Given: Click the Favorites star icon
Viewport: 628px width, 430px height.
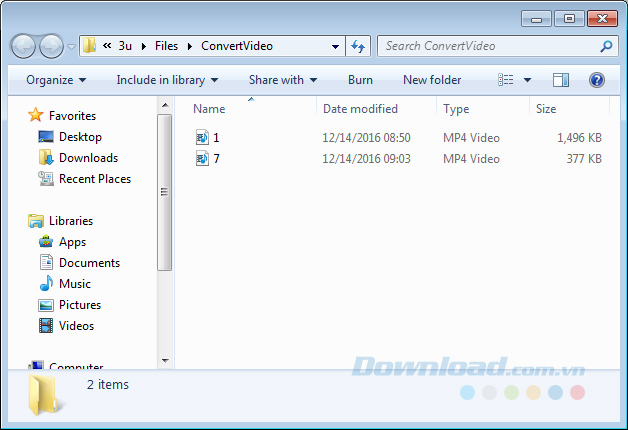Looking at the screenshot, I should (x=36, y=115).
